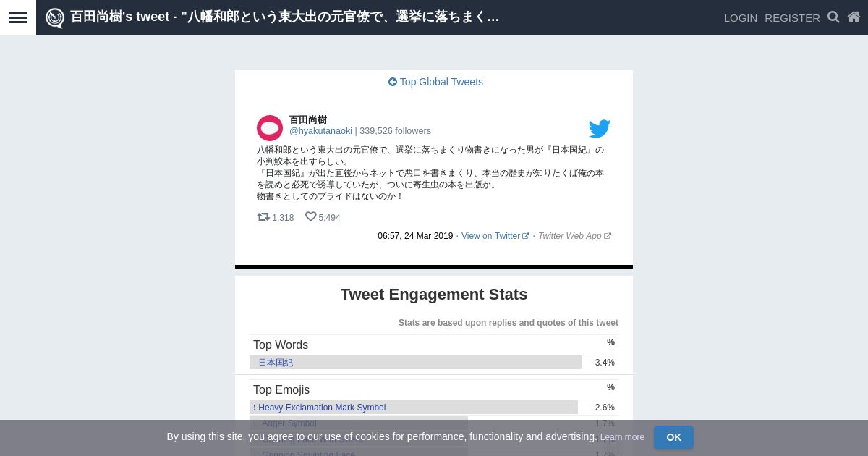Click the Tweet Engagement Stats heading
Image resolution: width=868 pixels, height=456 pixels.
pyautogui.click(x=434, y=295)
